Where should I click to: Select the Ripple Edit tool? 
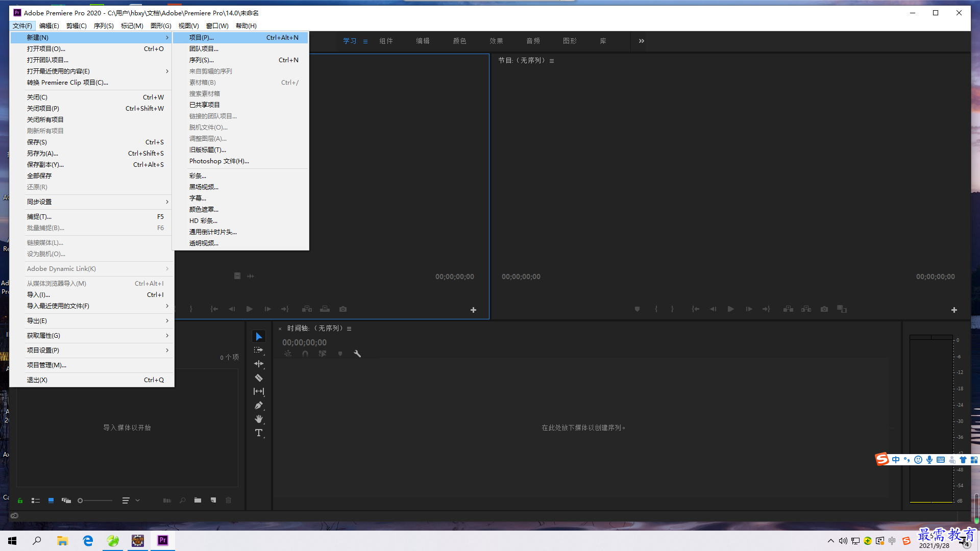[259, 364]
